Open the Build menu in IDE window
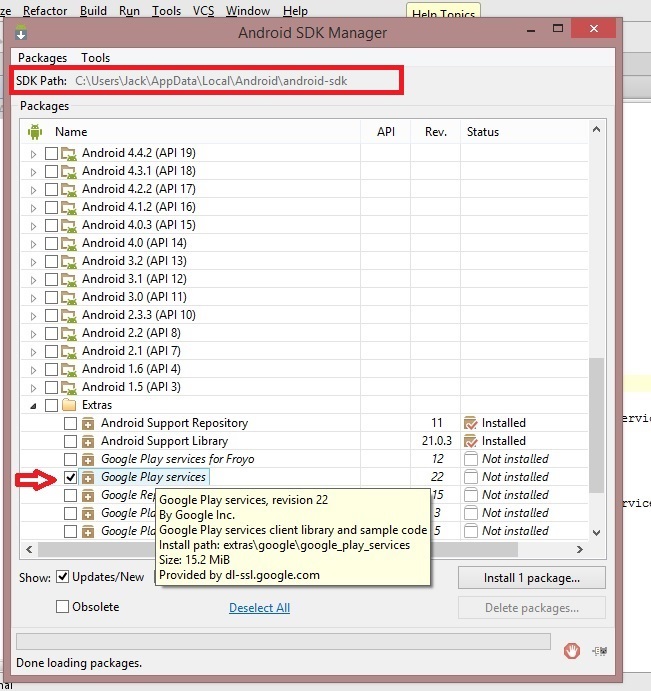 pyautogui.click(x=93, y=11)
